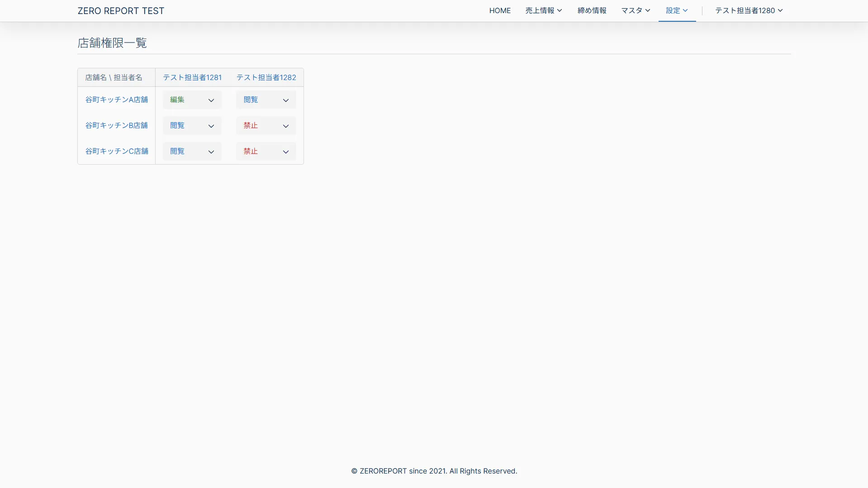Change A店舗 permission for 担当者1281 (編集)
Viewport: 868px width, 488px height.
pos(192,100)
